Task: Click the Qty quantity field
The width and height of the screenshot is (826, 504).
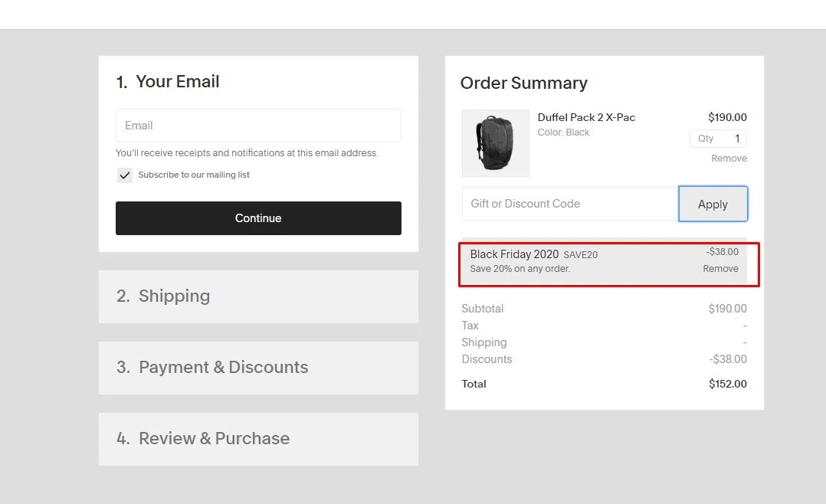Action: pos(718,139)
